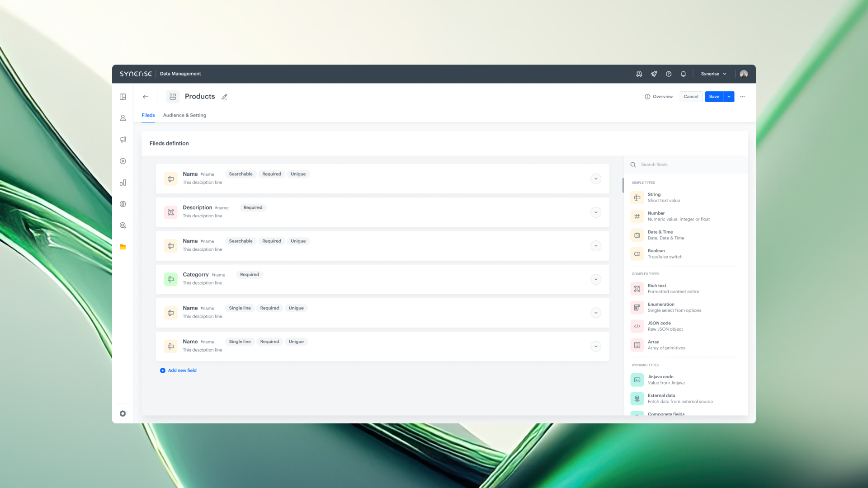Expand the Description field details
This screenshot has height=488, width=868.
[x=596, y=212]
